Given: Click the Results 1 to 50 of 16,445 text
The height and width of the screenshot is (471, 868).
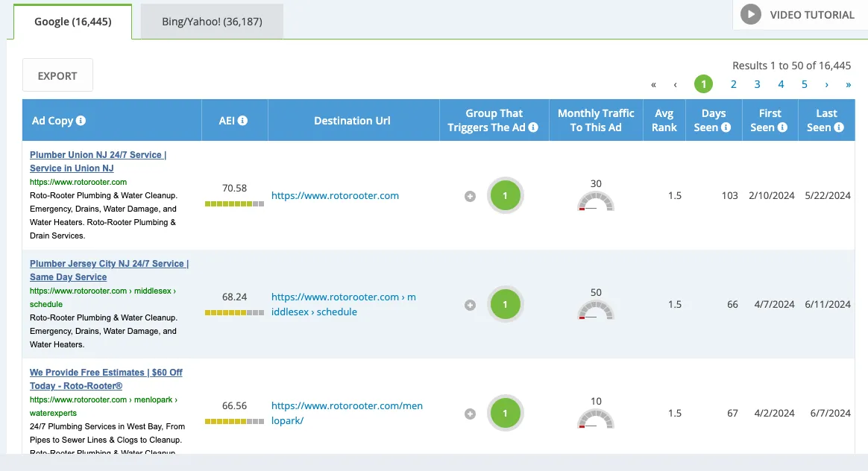Looking at the screenshot, I should point(792,66).
